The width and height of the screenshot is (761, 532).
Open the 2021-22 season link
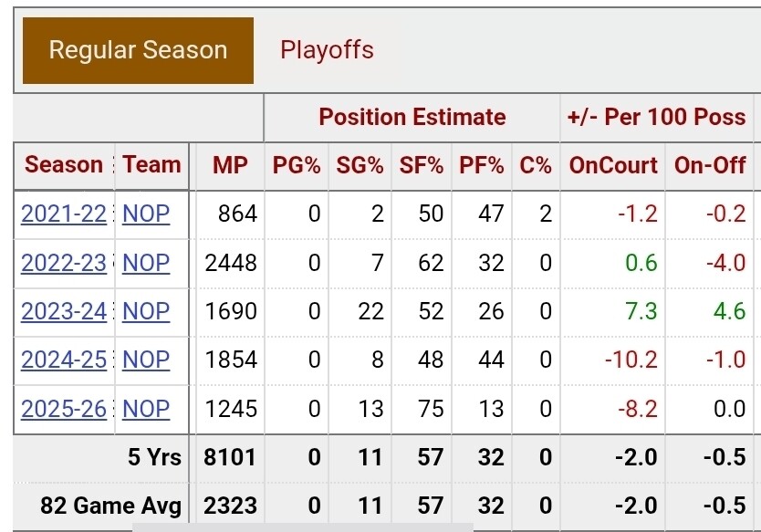pyautogui.click(x=64, y=214)
